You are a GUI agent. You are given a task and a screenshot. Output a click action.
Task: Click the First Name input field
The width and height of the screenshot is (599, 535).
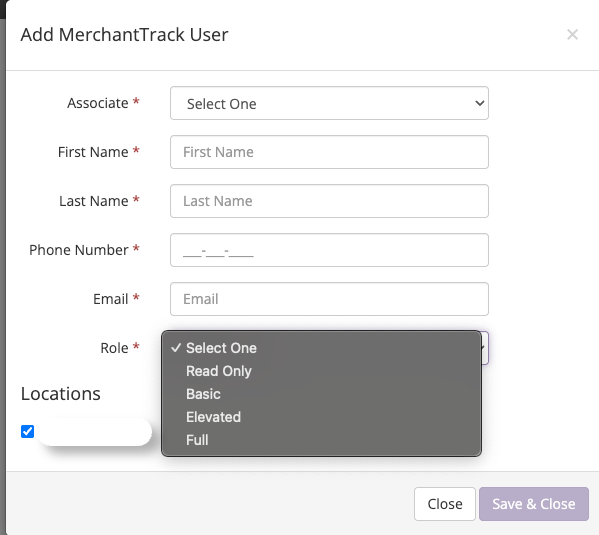tap(329, 152)
